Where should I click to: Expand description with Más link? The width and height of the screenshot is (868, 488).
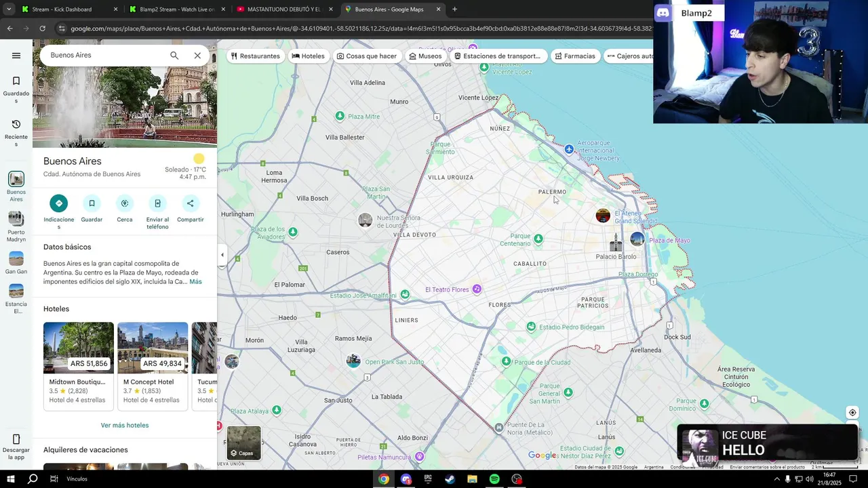point(195,282)
